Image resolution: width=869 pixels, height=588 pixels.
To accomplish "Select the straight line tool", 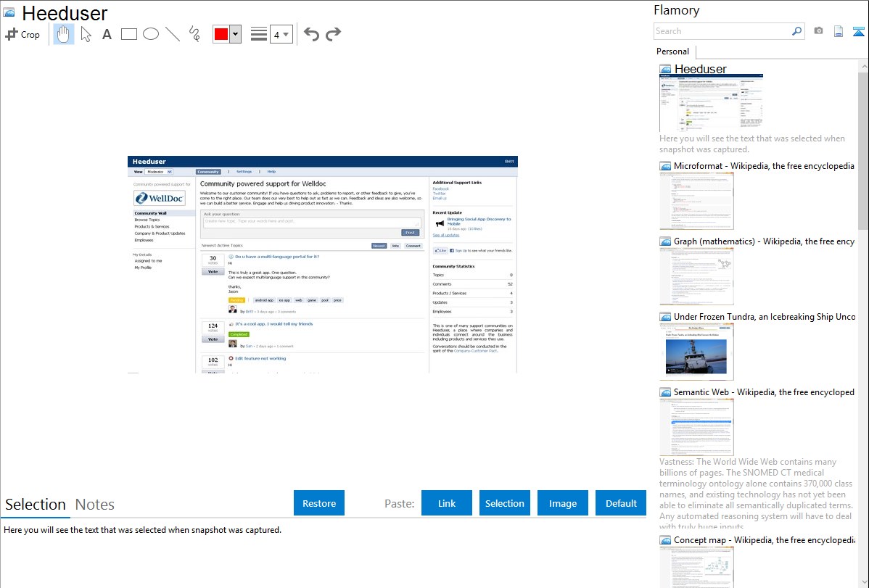I will pos(173,34).
